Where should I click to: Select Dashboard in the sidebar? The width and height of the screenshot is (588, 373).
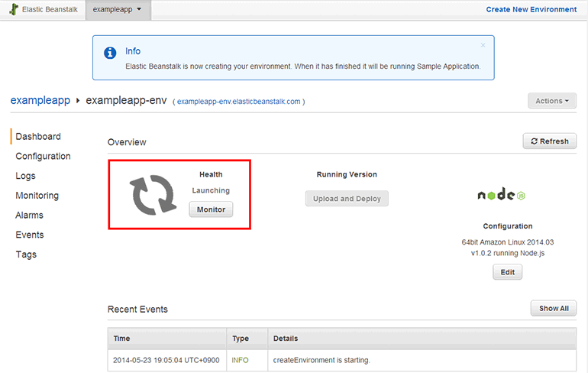(x=38, y=137)
